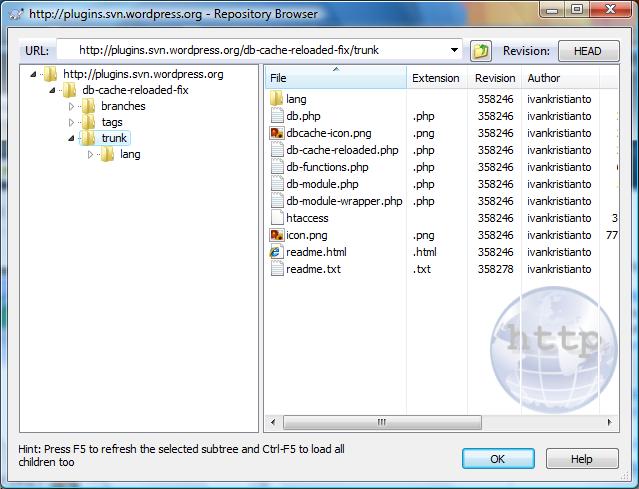Select the trunk label in the tree
This screenshot has height=489, width=639.
[114, 138]
